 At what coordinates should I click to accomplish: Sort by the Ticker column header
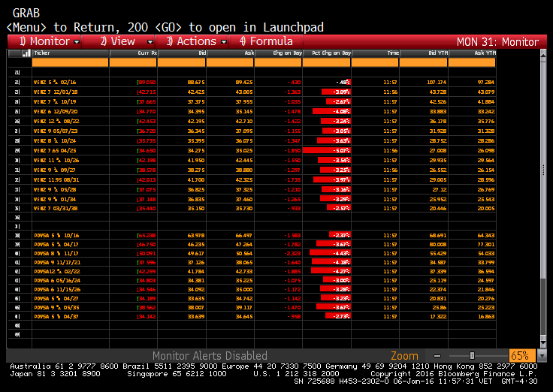[x=70, y=53]
